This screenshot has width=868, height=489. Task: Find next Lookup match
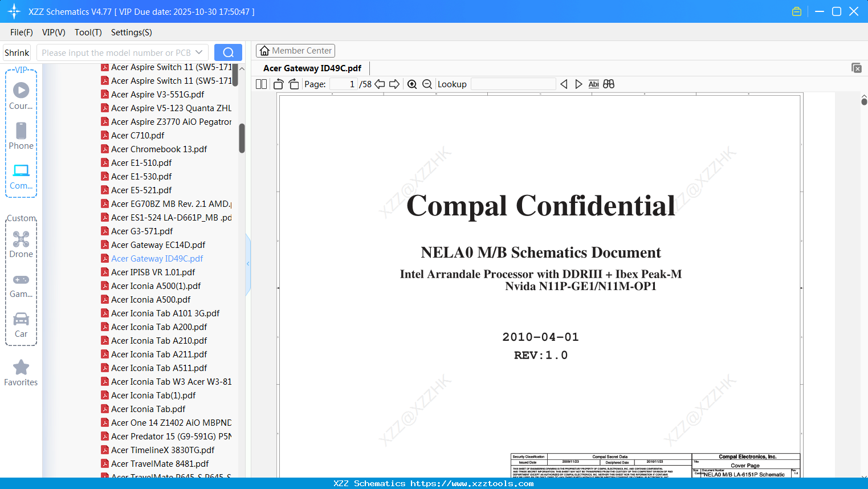[x=578, y=84]
